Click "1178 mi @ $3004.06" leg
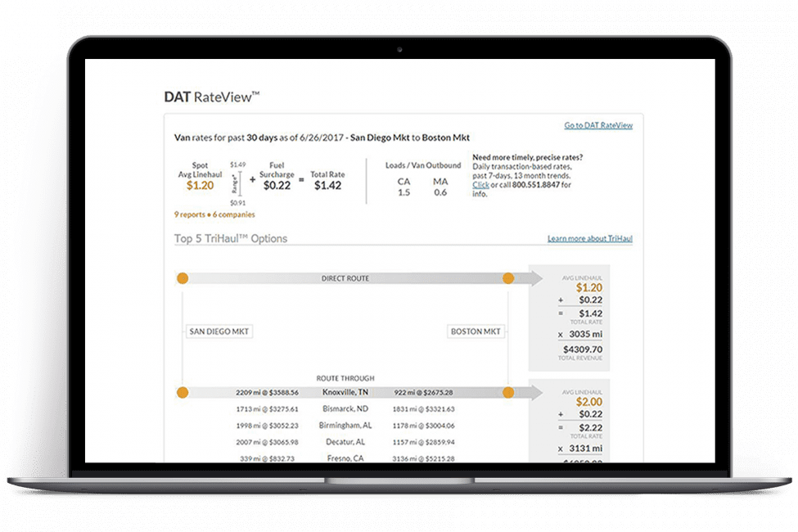 [x=423, y=426]
